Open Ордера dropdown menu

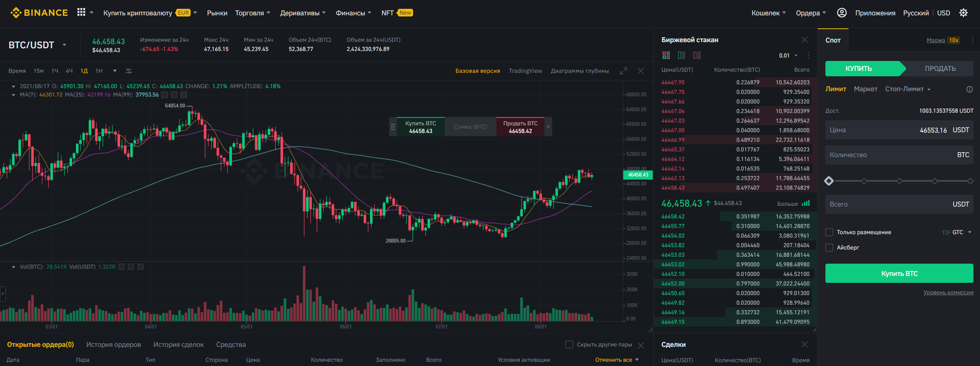click(x=810, y=13)
